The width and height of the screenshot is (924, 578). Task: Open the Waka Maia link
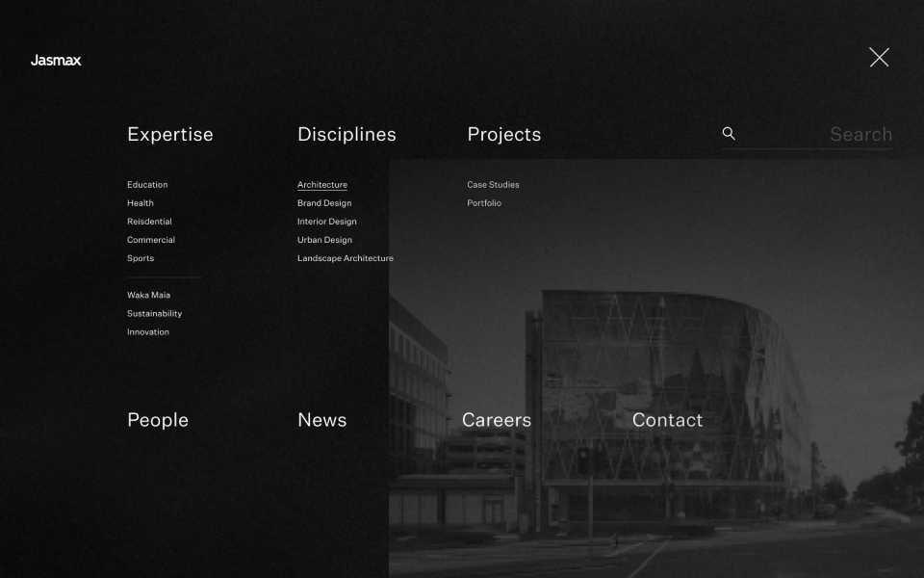pyautogui.click(x=148, y=295)
